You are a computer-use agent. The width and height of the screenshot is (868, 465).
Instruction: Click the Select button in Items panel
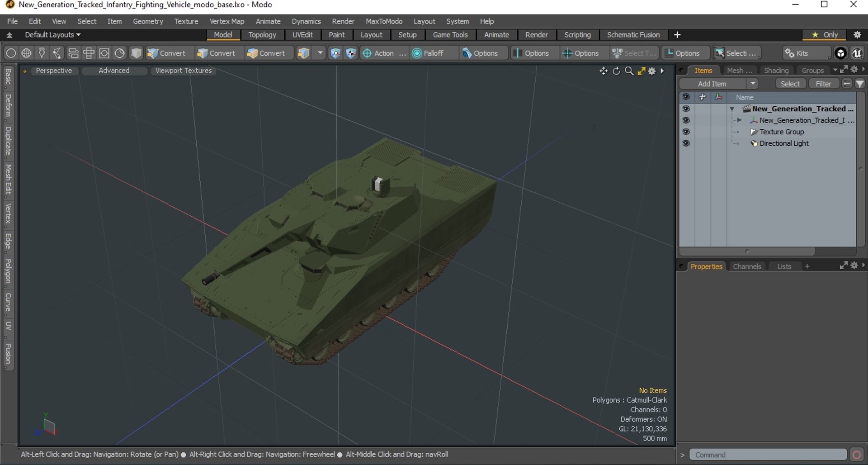point(790,84)
